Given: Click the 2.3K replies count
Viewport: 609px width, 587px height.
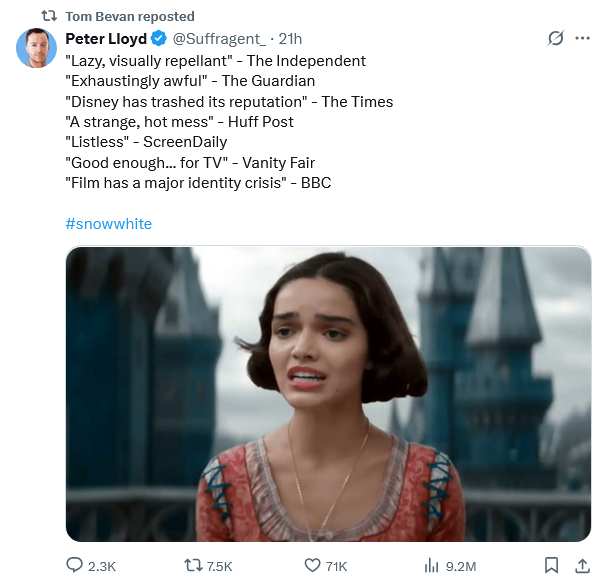Looking at the screenshot, I should (102, 566).
